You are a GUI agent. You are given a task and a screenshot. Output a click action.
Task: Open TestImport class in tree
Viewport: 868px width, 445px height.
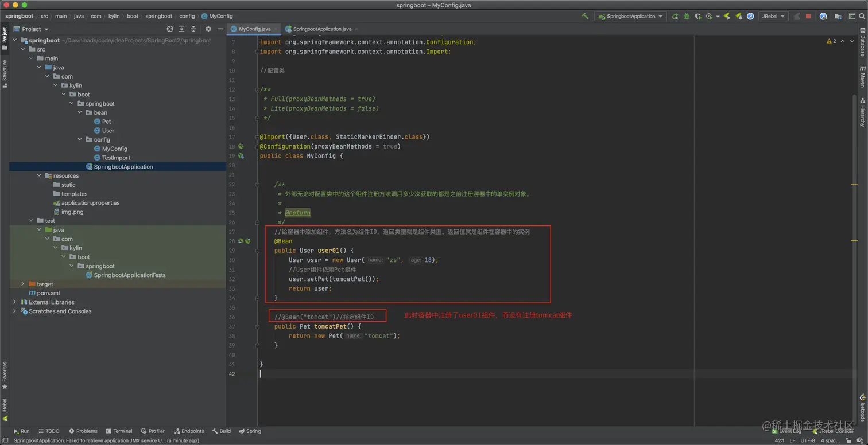point(112,158)
